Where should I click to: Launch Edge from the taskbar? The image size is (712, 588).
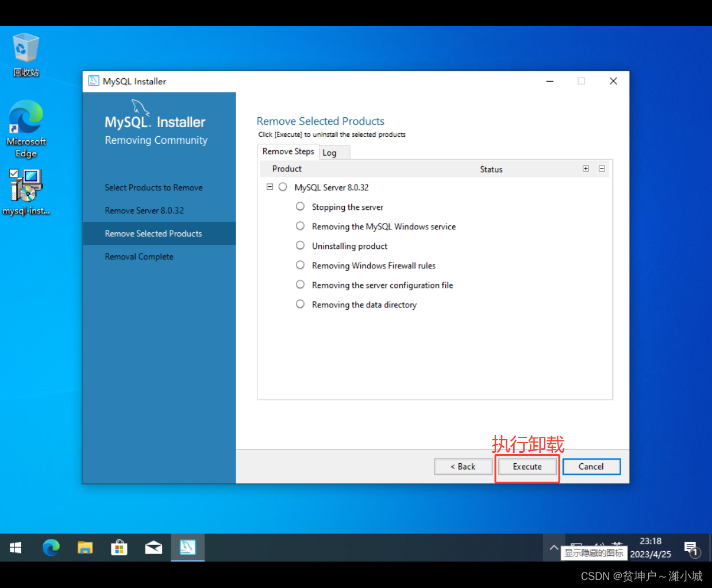[51, 548]
